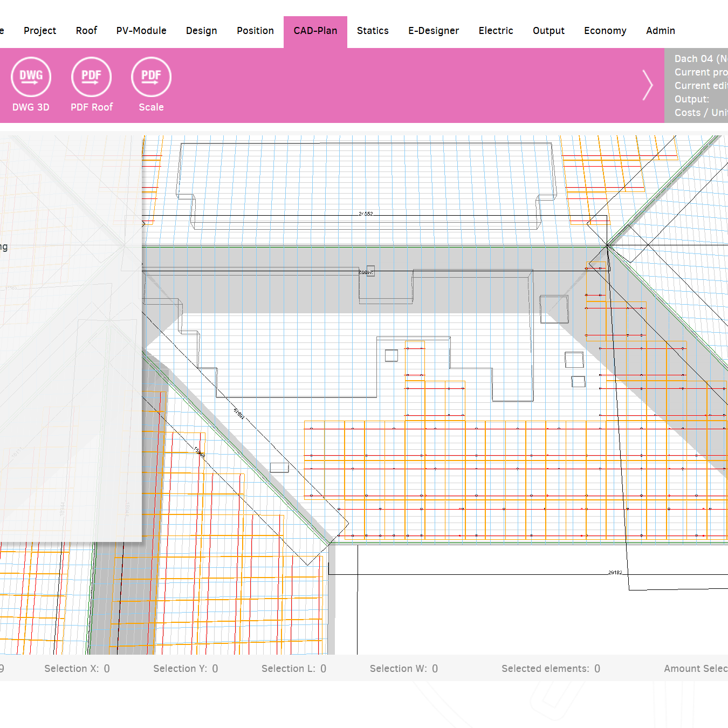Open the E-Designer tab
Image resolution: width=728 pixels, height=728 pixels.
pyautogui.click(x=434, y=31)
